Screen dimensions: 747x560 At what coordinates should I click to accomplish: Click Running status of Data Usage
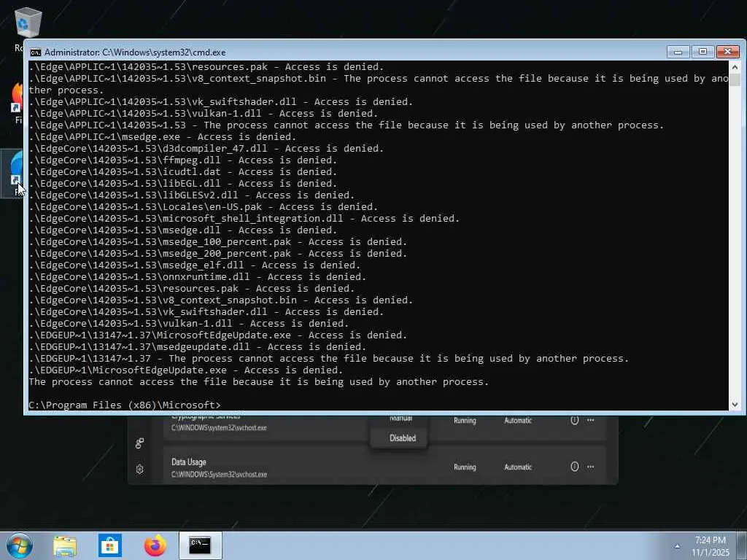click(465, 467)
